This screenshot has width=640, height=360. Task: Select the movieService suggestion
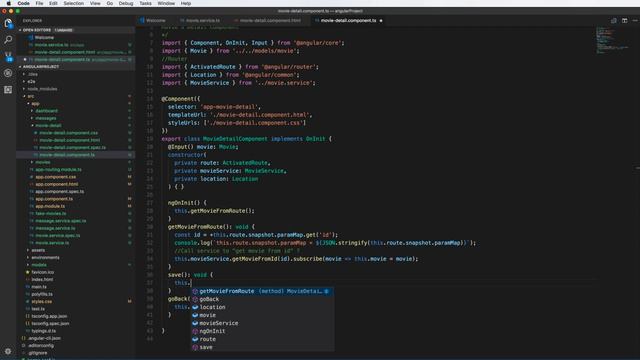tap(263, 323)
